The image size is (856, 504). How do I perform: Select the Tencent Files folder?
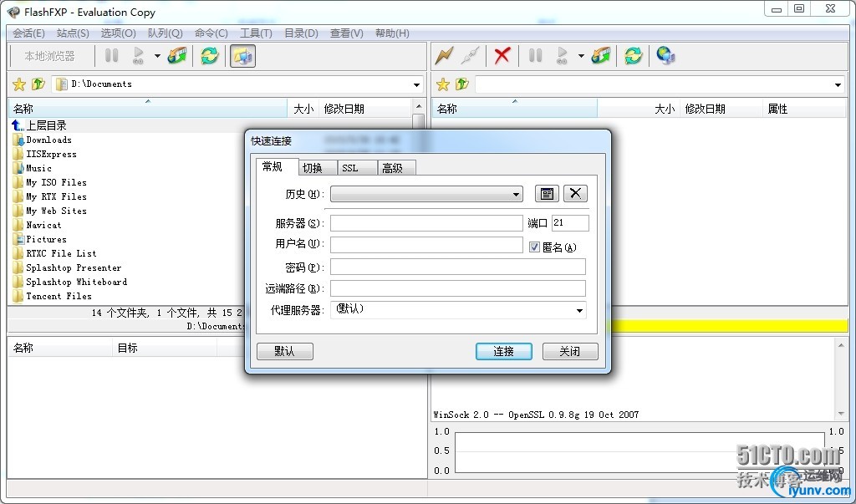pyautogui.click(x=59, y=296)
